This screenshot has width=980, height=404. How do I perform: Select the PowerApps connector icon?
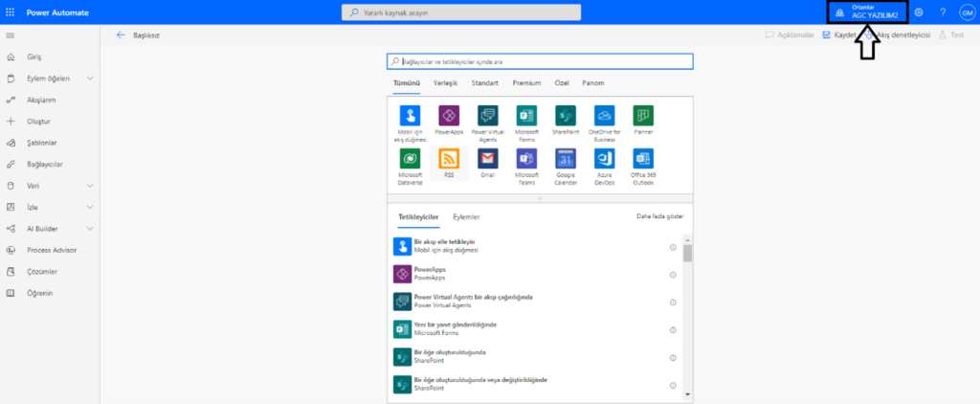tap(449, 116)
